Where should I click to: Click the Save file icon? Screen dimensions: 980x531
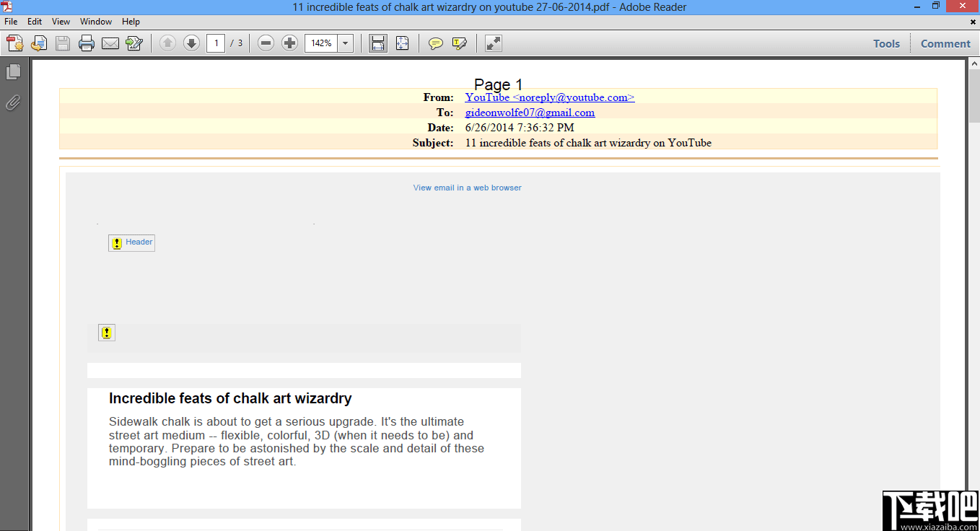click(x=62, y=43)
